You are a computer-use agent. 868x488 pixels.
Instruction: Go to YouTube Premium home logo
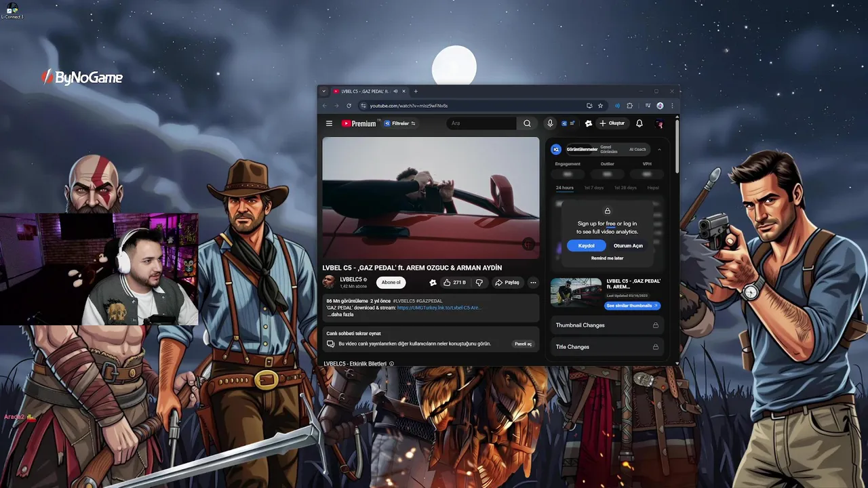click(x=359, y=123)
